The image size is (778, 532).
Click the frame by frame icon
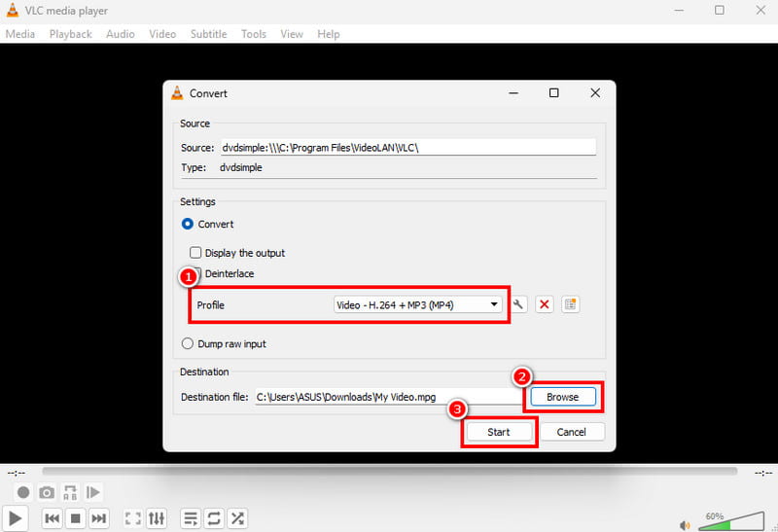(93, 492)
